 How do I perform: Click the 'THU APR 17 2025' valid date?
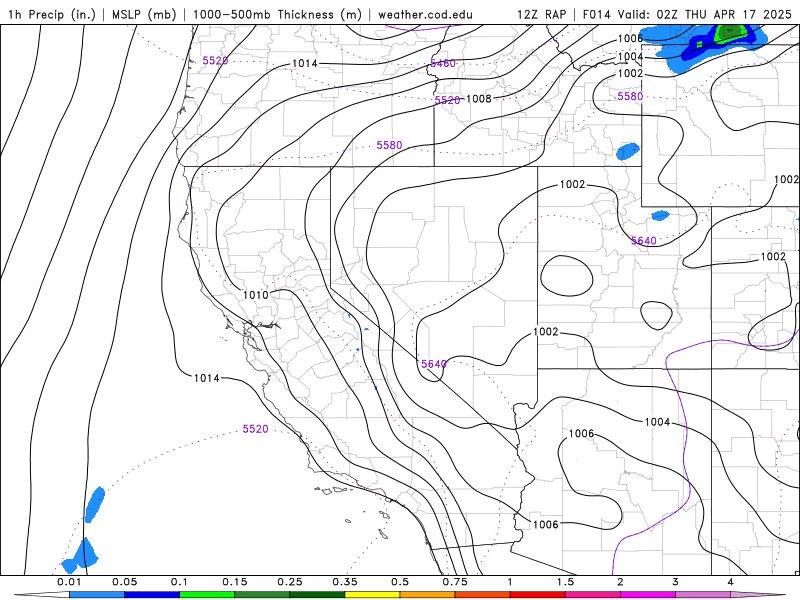point(738,14)
